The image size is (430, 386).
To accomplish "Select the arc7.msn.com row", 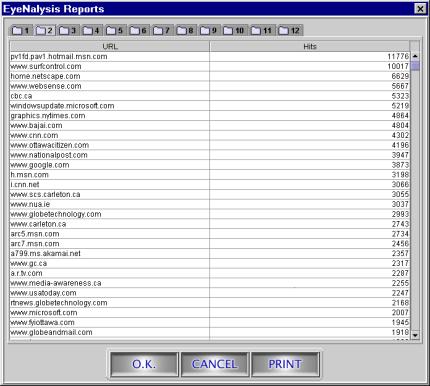I will click(x=210, y=244).
